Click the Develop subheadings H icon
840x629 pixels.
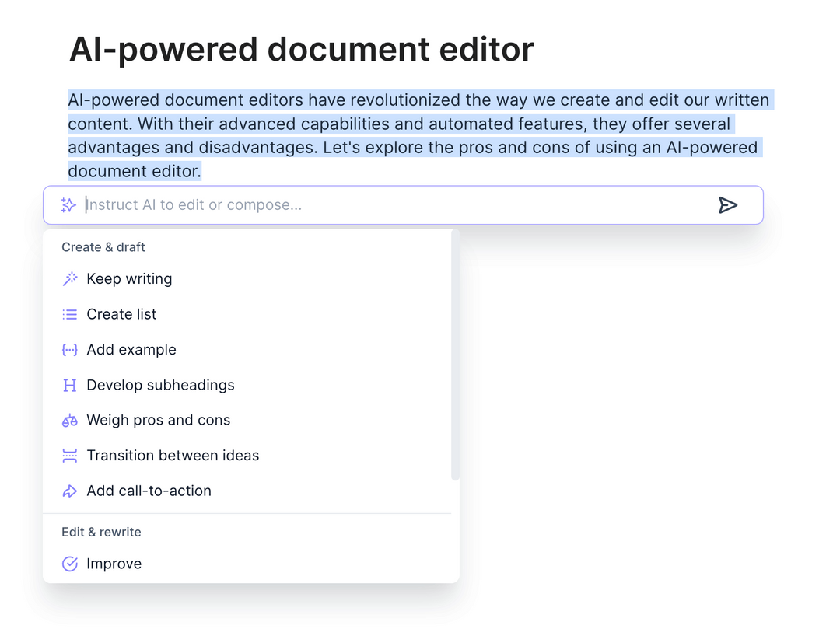click(x=69, y=385)
